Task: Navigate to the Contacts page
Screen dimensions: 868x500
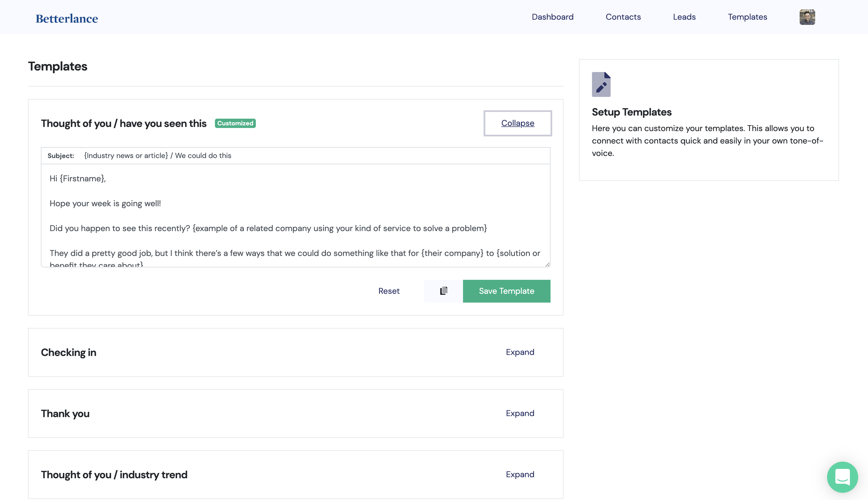Action: [x=623, y=17]
